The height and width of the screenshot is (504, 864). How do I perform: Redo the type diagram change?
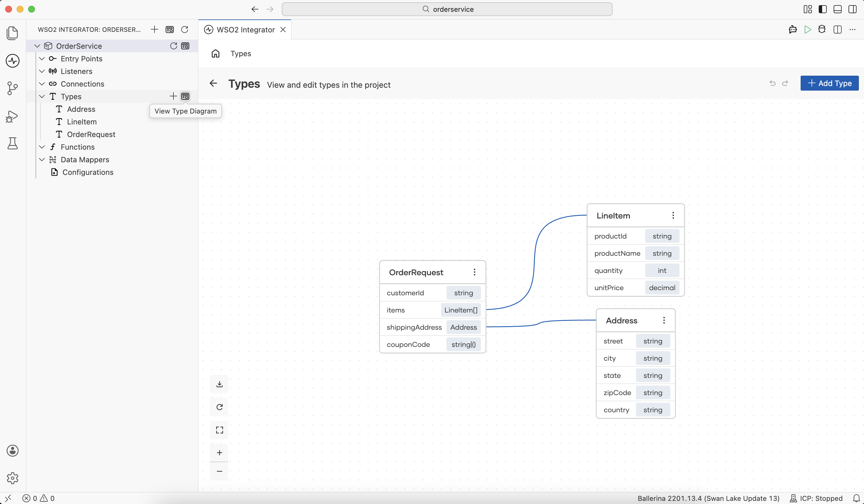[785, 83]
